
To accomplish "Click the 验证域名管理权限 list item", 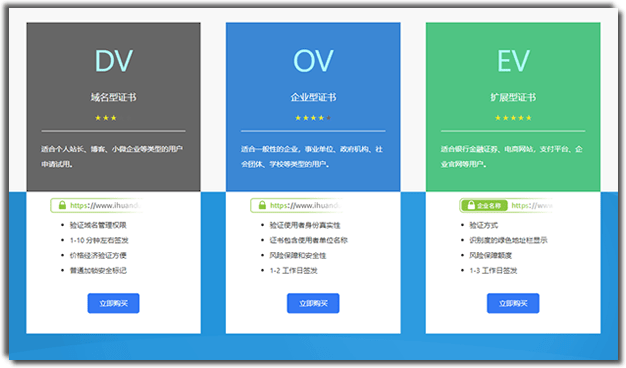I will coord(98,225).
